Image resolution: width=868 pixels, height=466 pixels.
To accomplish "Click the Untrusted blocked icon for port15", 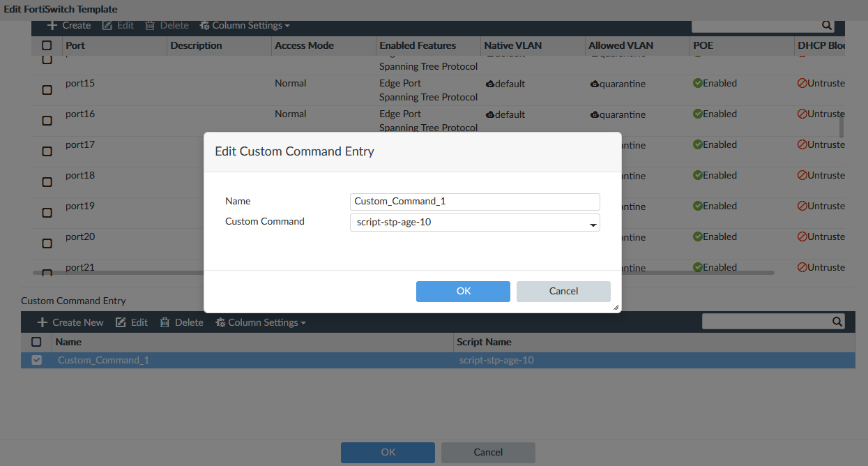I will 802,83.
